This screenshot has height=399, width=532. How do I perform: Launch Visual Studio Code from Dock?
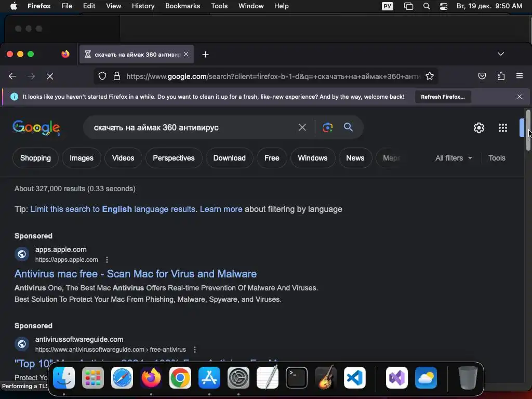[x=354, y=378]
